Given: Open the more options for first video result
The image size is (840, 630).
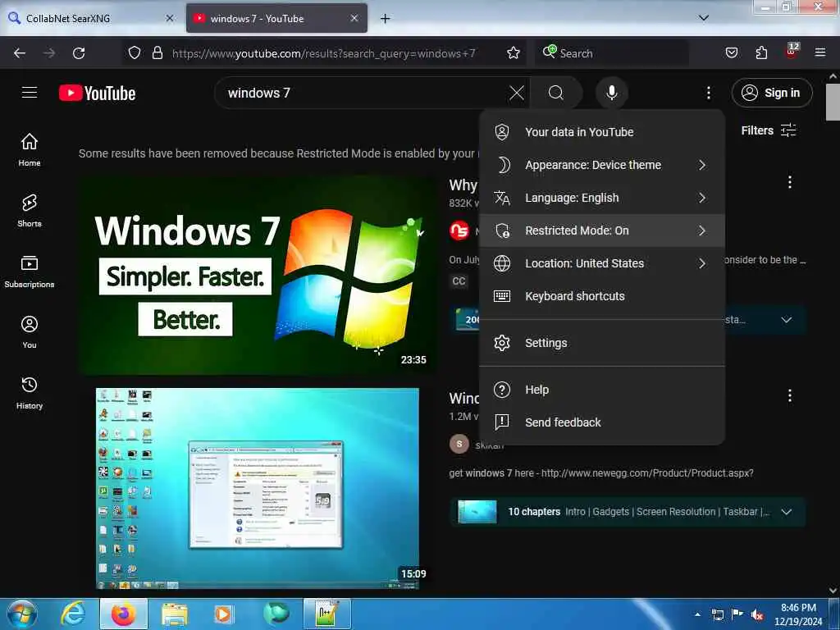Looking at the screenshot, I should pyautogui.click(x=790, y=182).
